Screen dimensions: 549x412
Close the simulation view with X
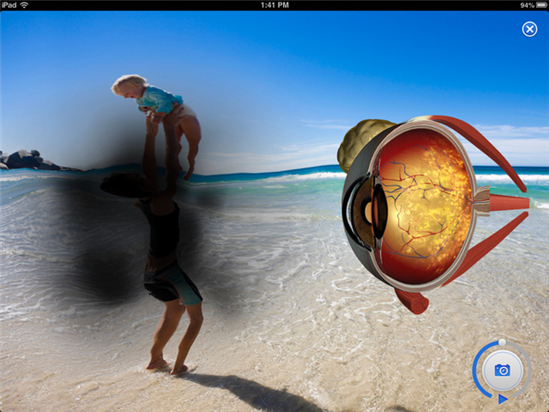[529, 29]
